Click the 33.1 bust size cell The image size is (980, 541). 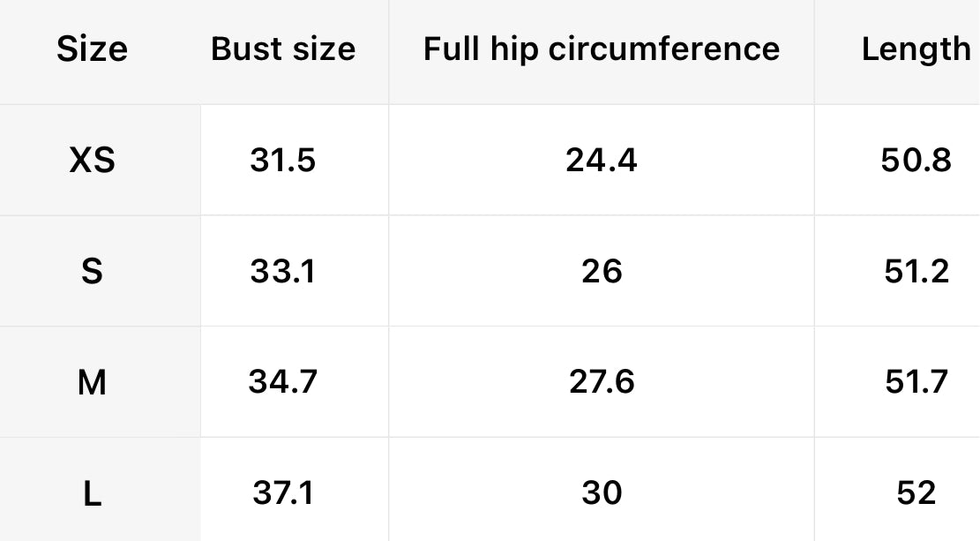(x=283, y=272)
